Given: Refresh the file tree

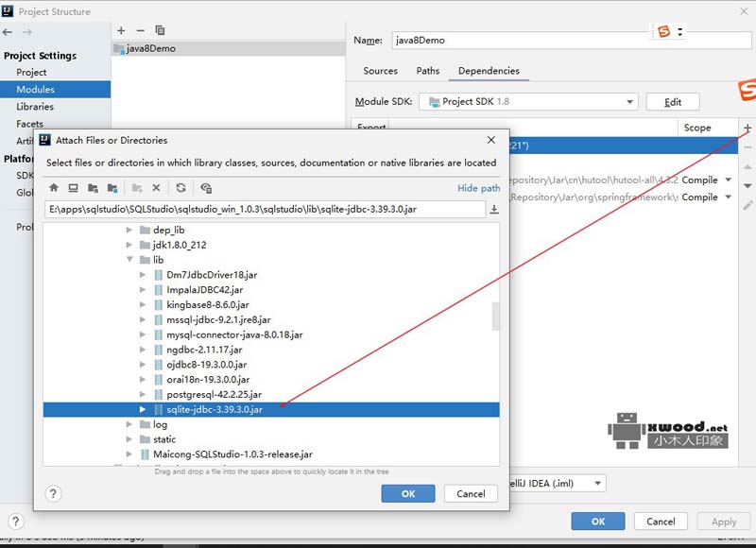Looking at the screenshot, I should tap(180, 188).
